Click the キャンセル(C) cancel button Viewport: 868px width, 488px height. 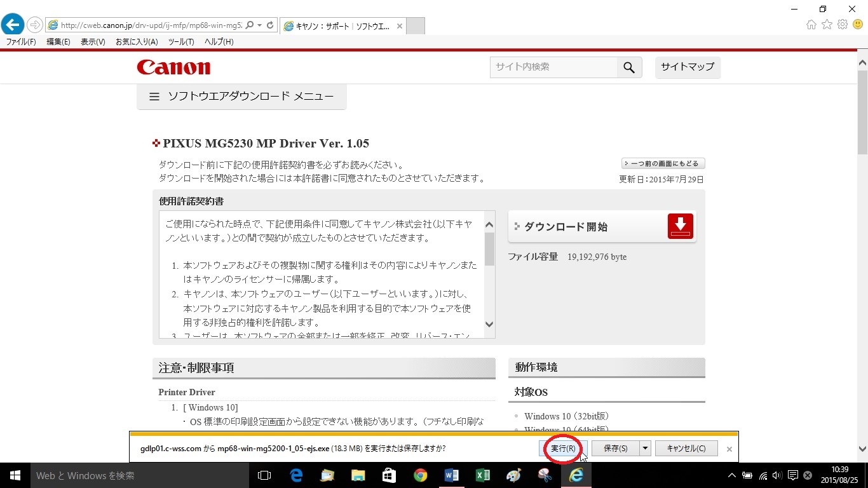click(x=686, y=449)
